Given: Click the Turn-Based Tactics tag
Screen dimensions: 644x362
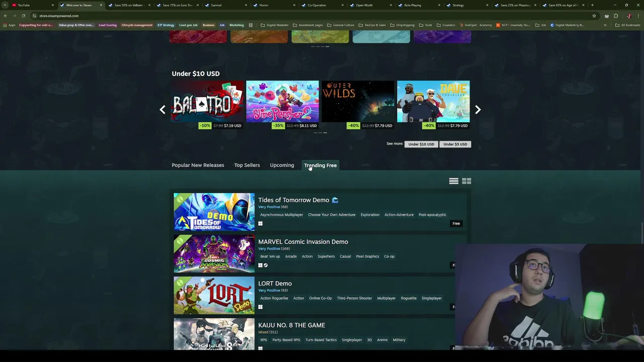Looking at the screenshot, I should click(x=321, y=340).
